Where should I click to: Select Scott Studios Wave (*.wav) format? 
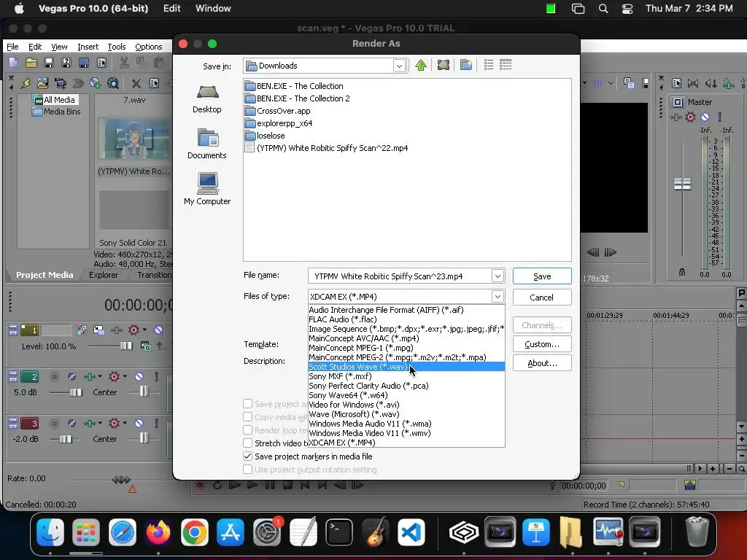coord(406,367)
